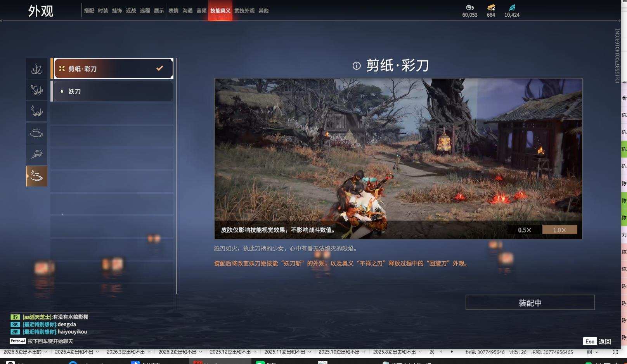Click the blue feather currency icon above 10,424
The width and height of the screenshot is (627, 364).
click(x=512, y=7)
